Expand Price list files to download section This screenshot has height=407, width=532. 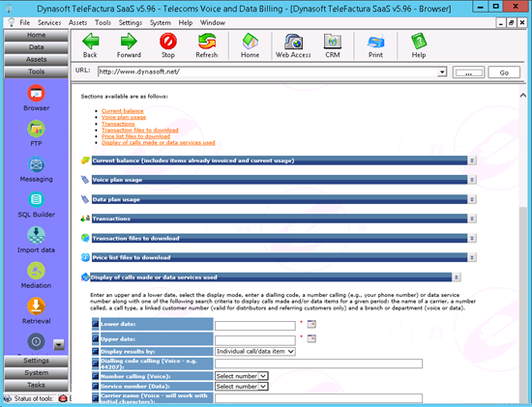[472, 257]
